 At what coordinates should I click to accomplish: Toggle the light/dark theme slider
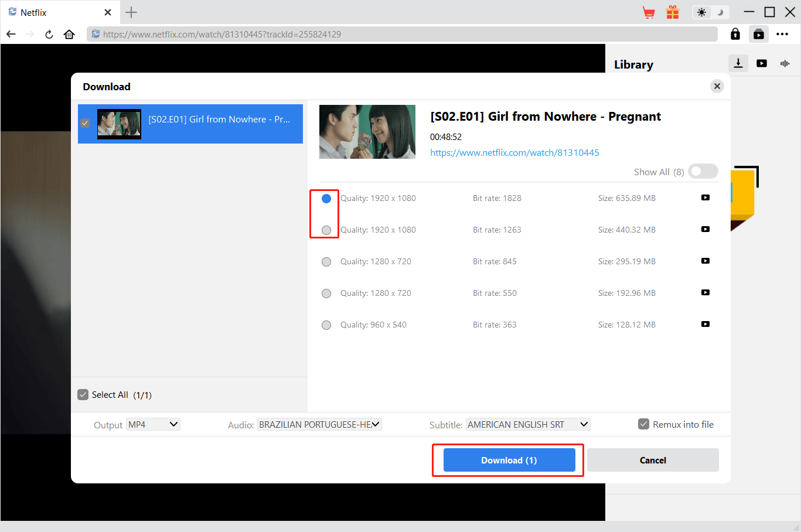pyautogui.click(x=710, y=12)
